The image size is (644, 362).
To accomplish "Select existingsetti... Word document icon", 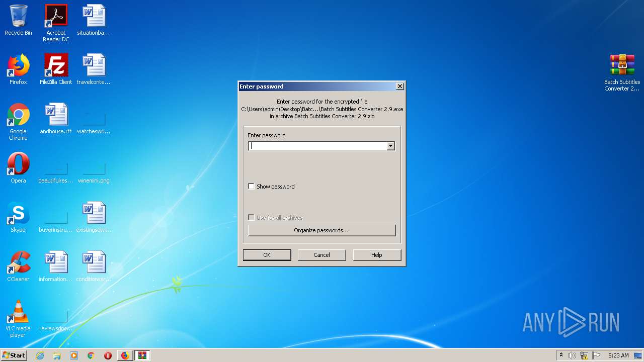I will (x=94, y=217).
